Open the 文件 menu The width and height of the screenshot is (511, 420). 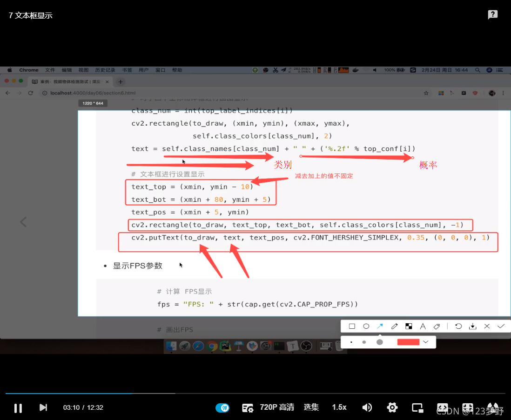tap(50, 70)
